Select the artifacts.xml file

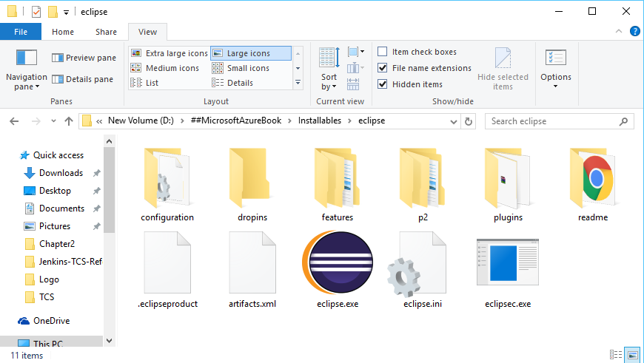pos(252,265)
